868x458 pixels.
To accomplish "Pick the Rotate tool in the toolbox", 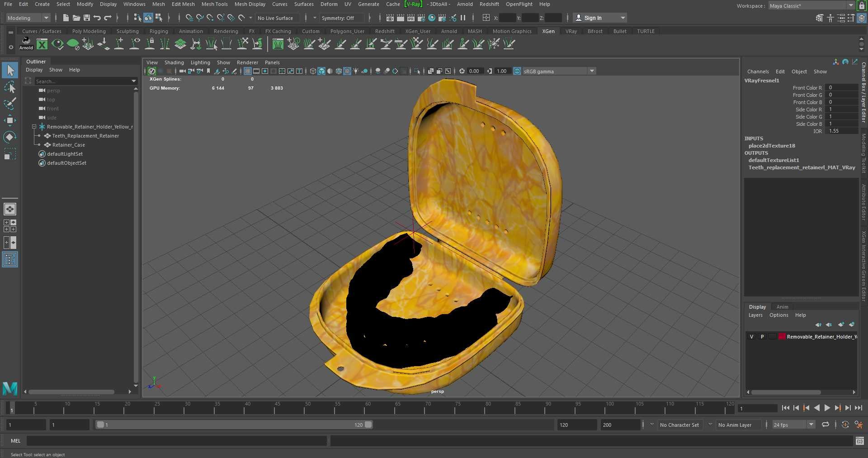I will (10, 137).
